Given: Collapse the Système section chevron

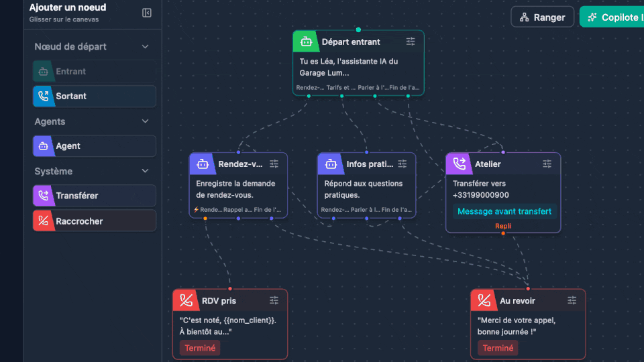Looking at the screenshot, I should tap(145, 171).
